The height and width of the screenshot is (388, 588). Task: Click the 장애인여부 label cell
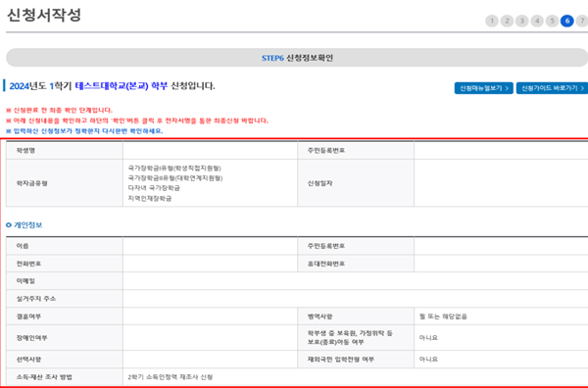(x=65, y=338)
